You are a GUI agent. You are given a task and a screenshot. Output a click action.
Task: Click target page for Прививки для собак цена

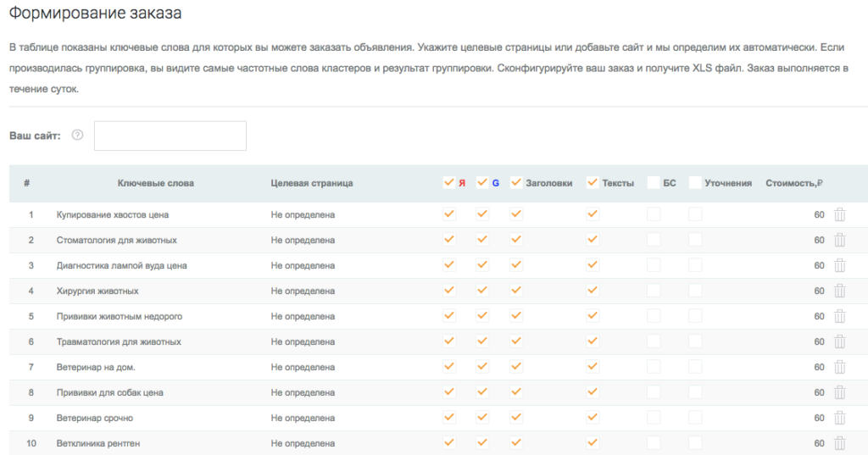pyautogui.click(x=303, y=392)
